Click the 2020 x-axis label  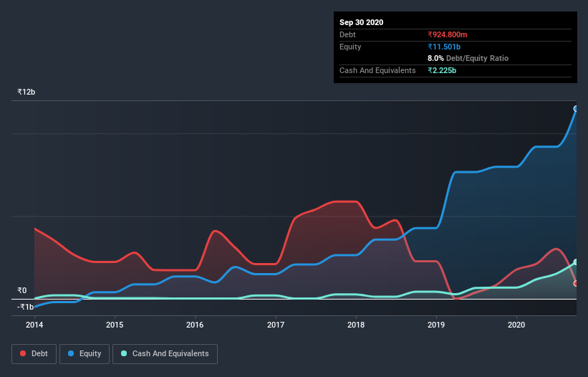[x=516, y=325]
